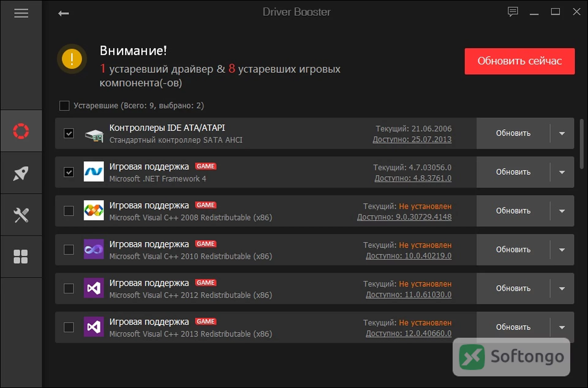Check the Visual C++ 2012 checkbox
Screen dimensions: 588x388
tap(69, 288)
